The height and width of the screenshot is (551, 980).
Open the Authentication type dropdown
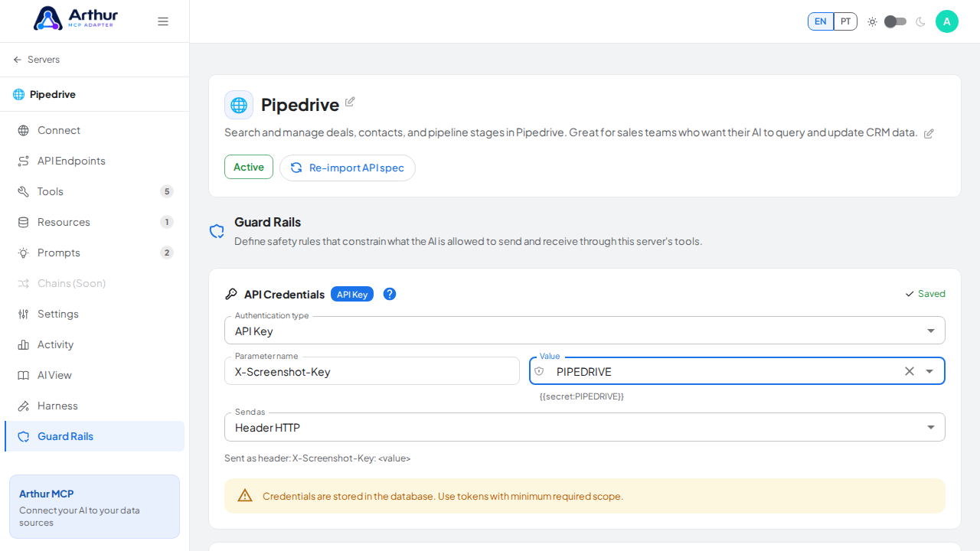click(x=585, y=331)
